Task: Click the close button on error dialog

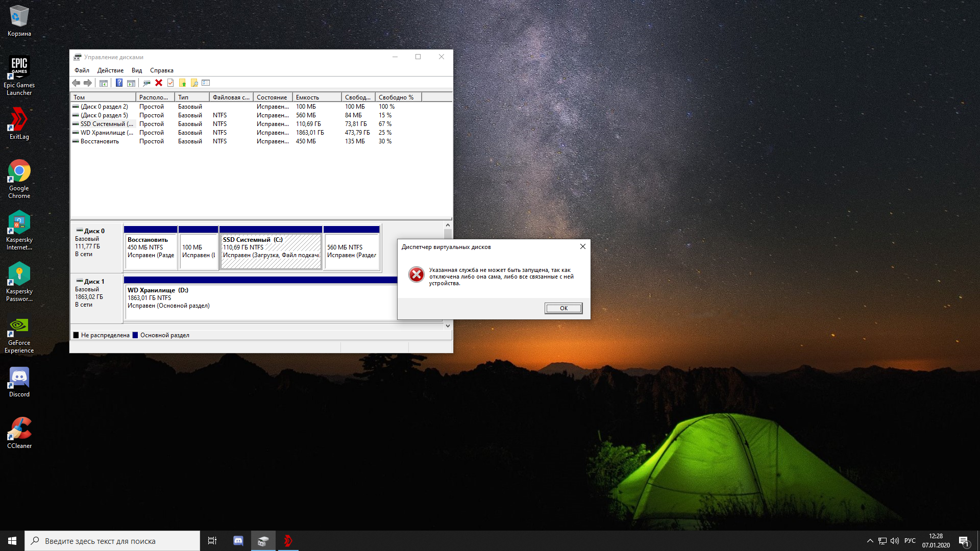Action: pos(583,246)
